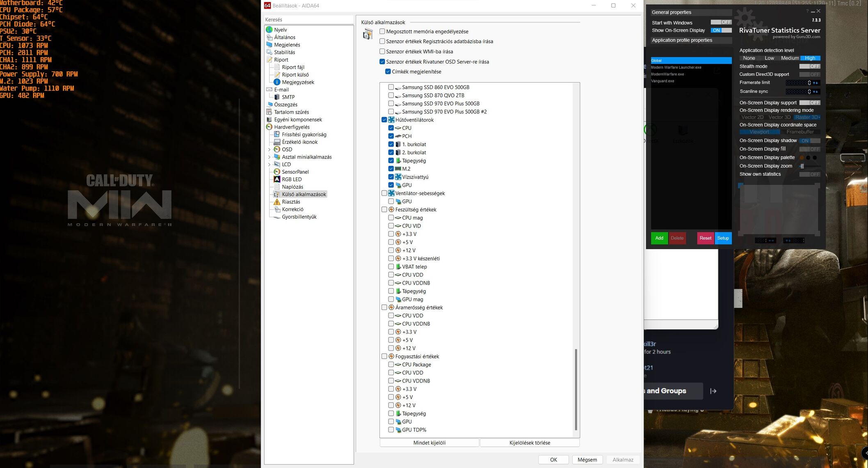The image size is (868, 468).
Task: Select Framebuffer coordinate space
Action: pyautogui.click(x=800, y=132)
